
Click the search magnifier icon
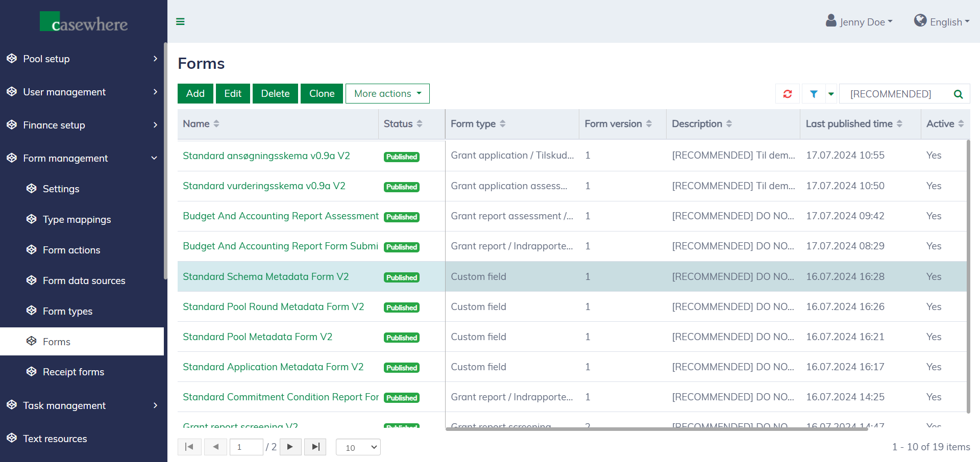pos(958,94)
